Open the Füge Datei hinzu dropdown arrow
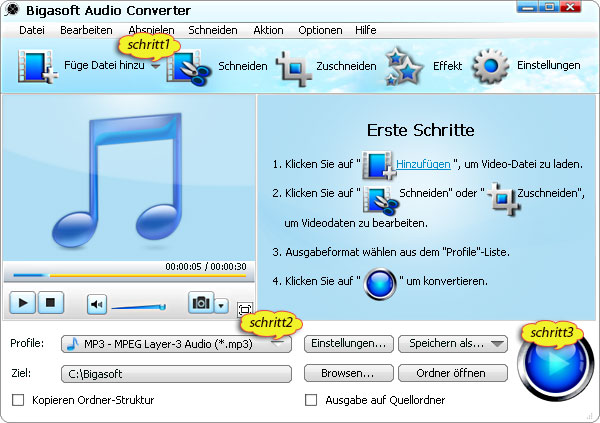 pyautogui.click(x=155, y=66)
